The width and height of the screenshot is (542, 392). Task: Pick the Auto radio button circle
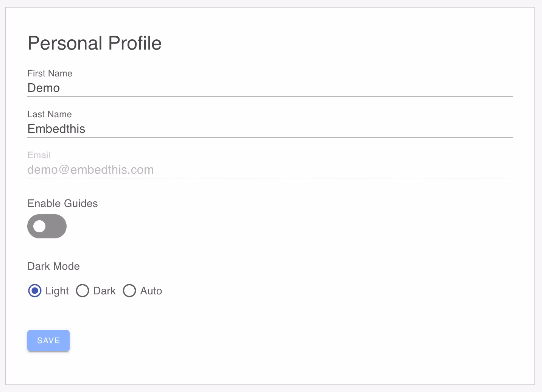click(x=129, y=291)
